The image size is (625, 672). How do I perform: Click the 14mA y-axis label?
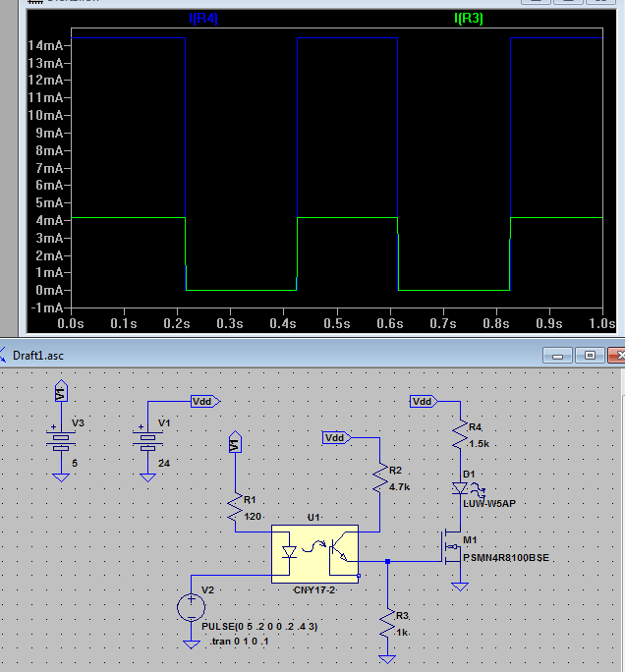[x=45, y=45]
